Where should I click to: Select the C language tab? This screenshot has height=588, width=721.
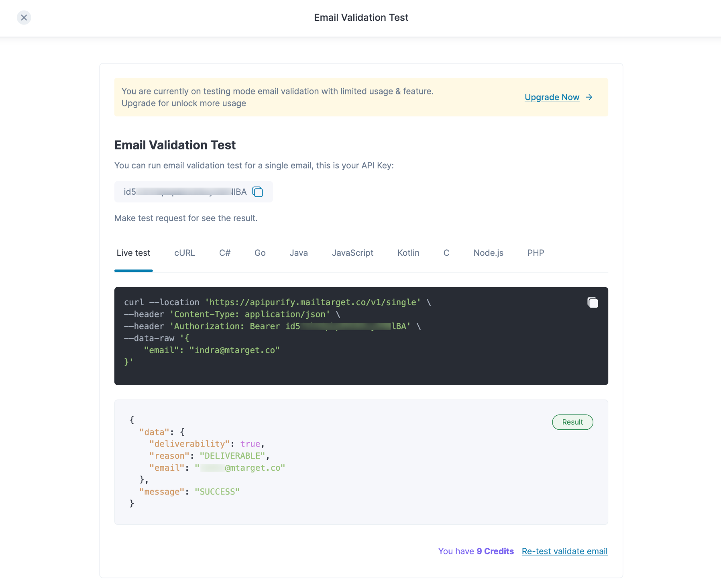446,253
